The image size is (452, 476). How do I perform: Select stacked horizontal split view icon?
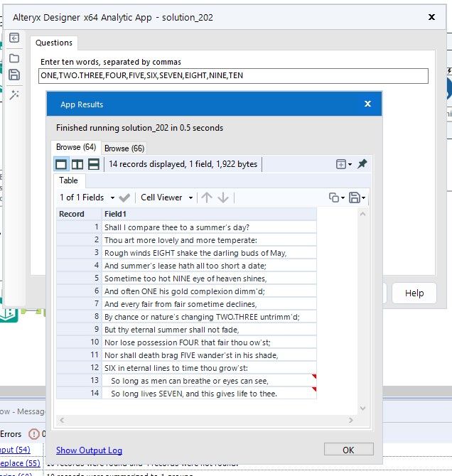point(94,165)
